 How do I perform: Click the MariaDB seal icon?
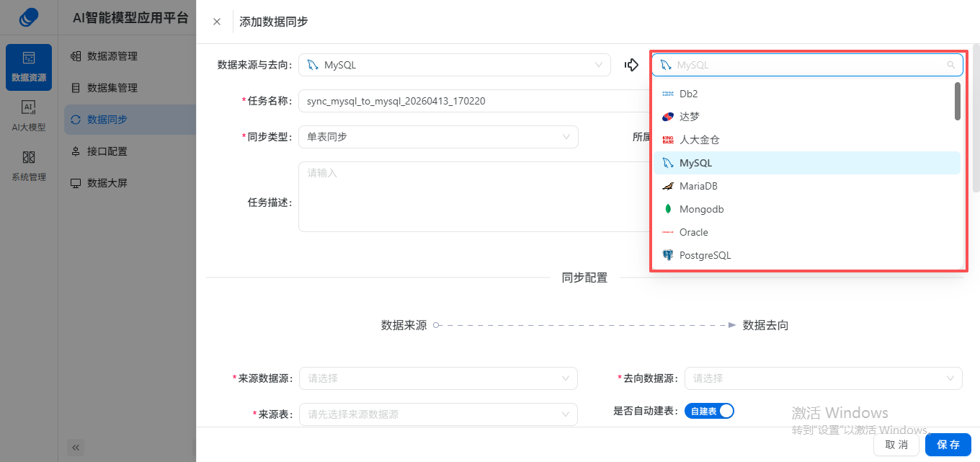coord(668,186)
